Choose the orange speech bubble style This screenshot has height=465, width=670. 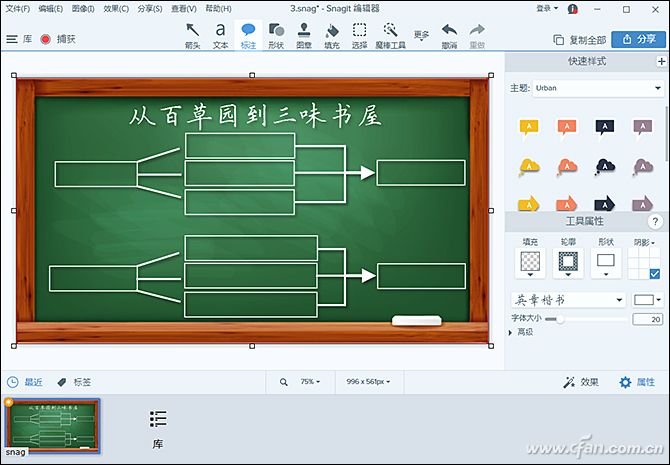pyautogui.click(x=567, y=128)
